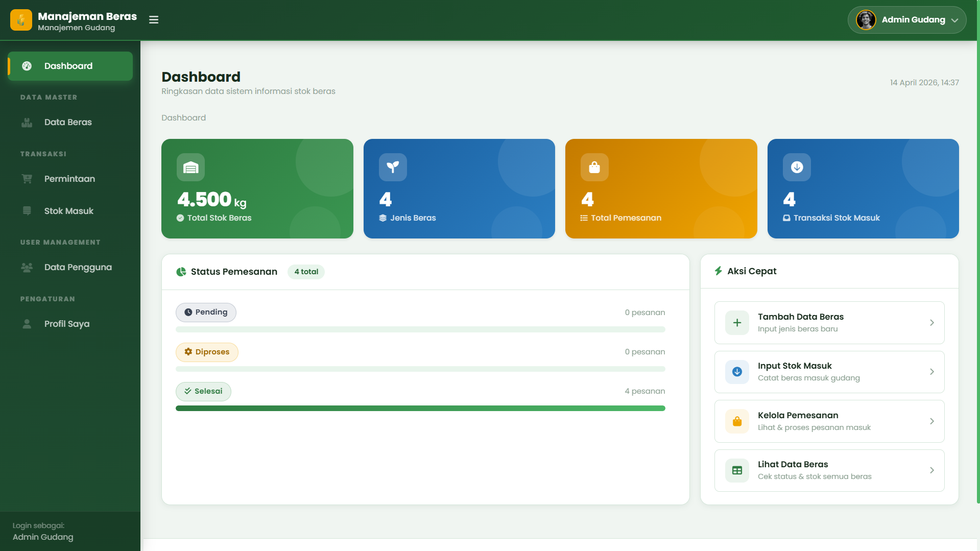This screenshot has height=551, width=980.
Task: Click the download arrow icon on Transaksi card
Action: click(797, 167)
